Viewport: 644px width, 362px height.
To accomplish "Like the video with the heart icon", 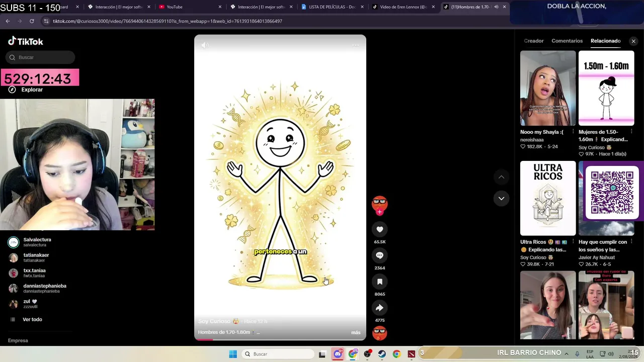I will (380, 229).
